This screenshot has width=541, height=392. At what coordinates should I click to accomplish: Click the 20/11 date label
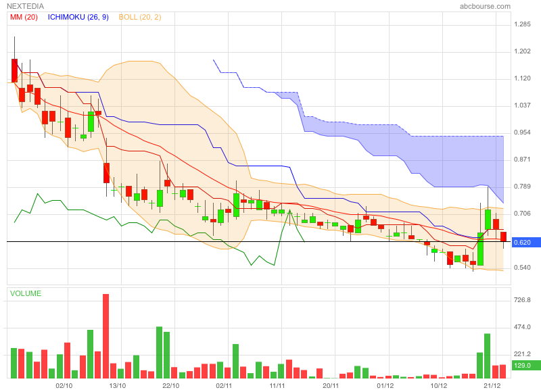pos(331,385)
